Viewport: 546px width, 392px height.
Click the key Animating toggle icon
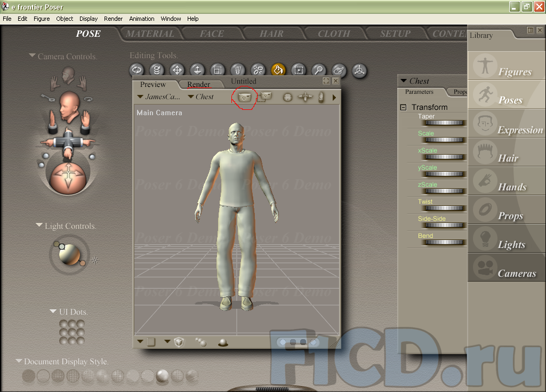click(x=48, y=98)
